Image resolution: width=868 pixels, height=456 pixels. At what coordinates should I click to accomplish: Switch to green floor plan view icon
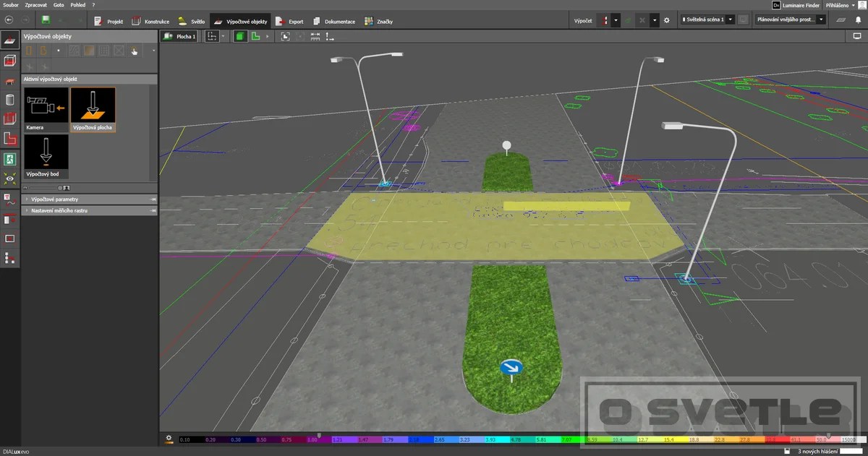tap(255, 36)
